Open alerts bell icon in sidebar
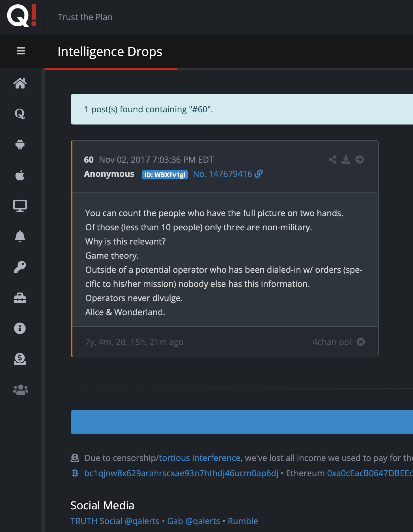This screenshot has width=413, height=532. point(20,236)
